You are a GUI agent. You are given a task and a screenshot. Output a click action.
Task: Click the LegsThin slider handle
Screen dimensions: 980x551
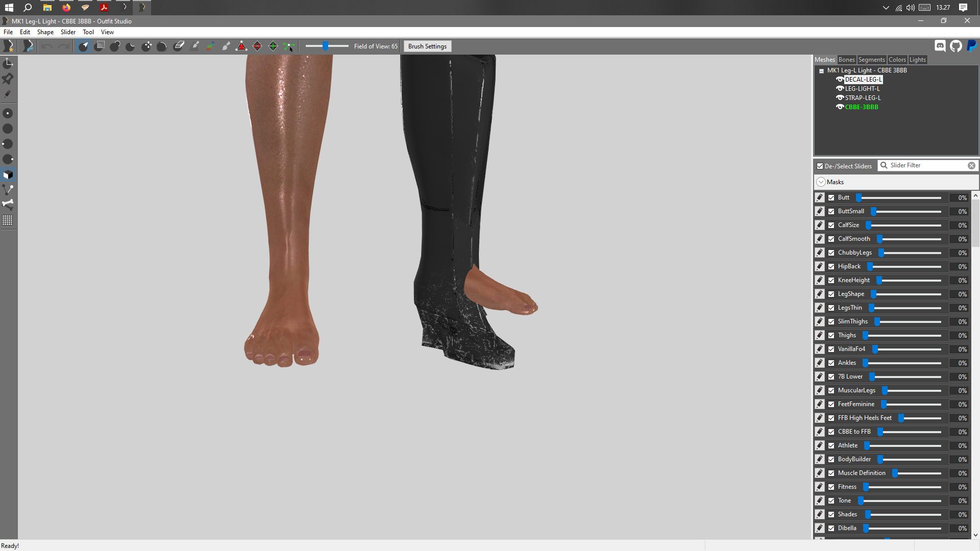coord(872,308)
